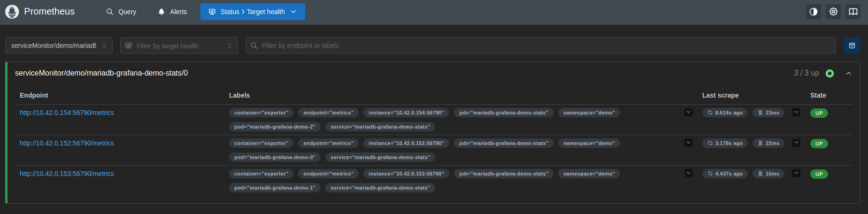Click the 4.437s ago last scrape badge
The height and width of the screenshot is (214, 868).
pyautogui.click(x=725, y=174)
